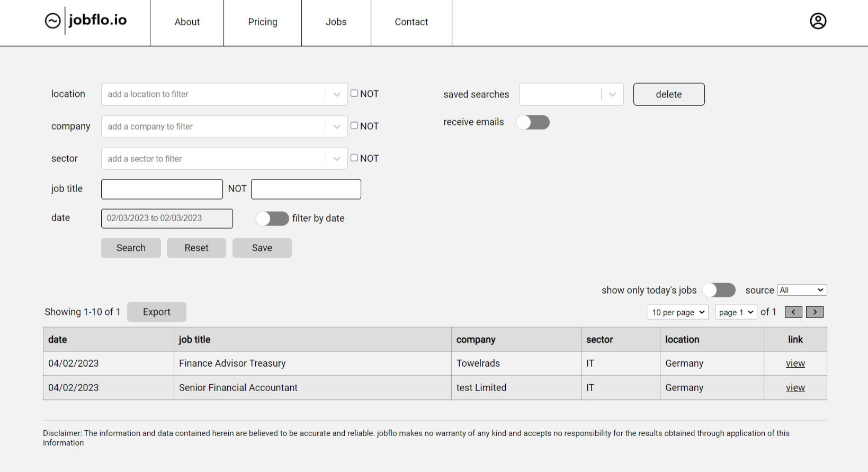Turn on filter by date switch

(272, 219)
